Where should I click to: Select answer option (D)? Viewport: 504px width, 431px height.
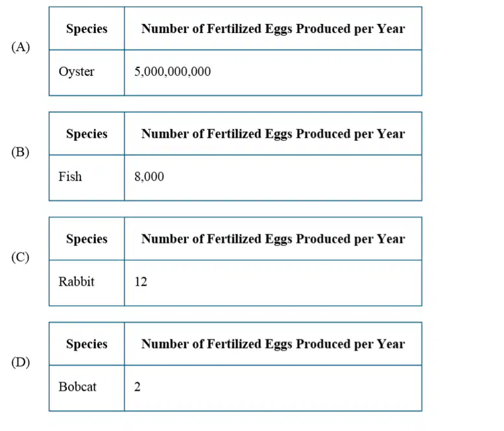click(21, 362)
